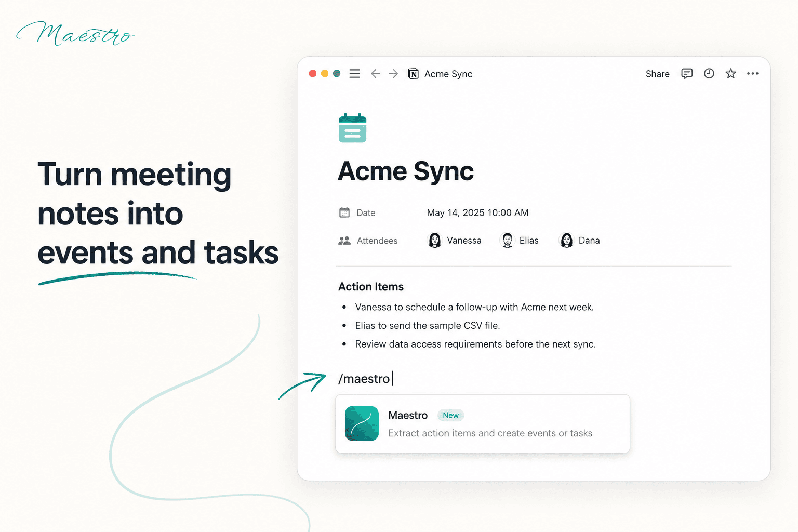
Task: Click the yellow minimize window dot
Action: coord(325,74)
